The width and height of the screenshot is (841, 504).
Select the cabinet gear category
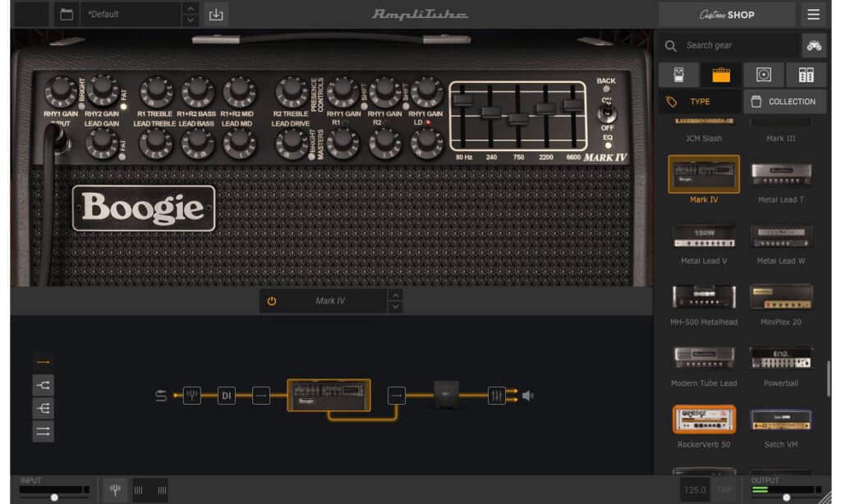tap(763, 75)
